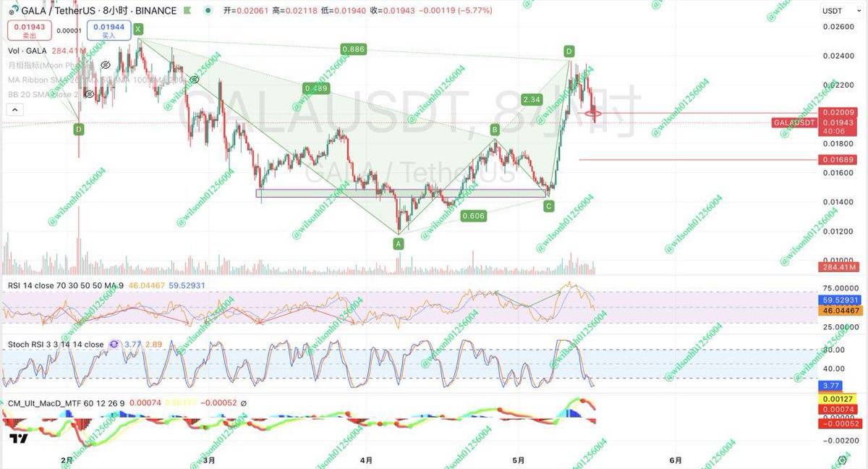Viewport: 868px width, 469px height.
Task: Toggle visibility eye on Moon Phases indicator
Action: 105,65
